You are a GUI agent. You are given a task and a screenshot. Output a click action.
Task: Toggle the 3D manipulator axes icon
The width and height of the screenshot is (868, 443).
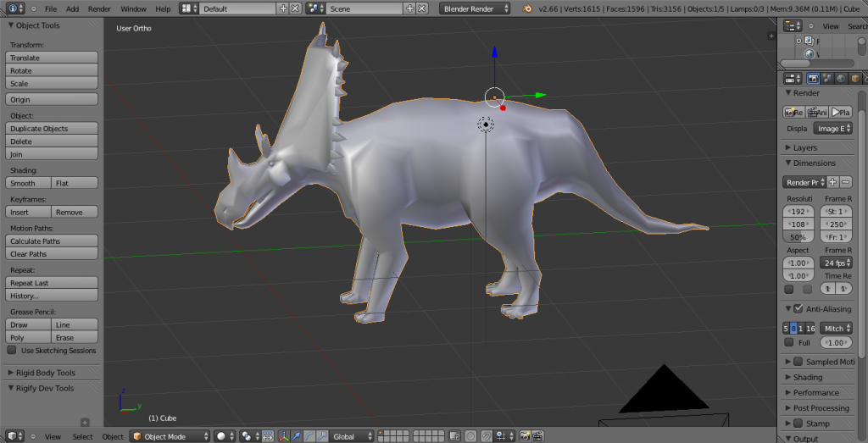click(x=284, y=437)
